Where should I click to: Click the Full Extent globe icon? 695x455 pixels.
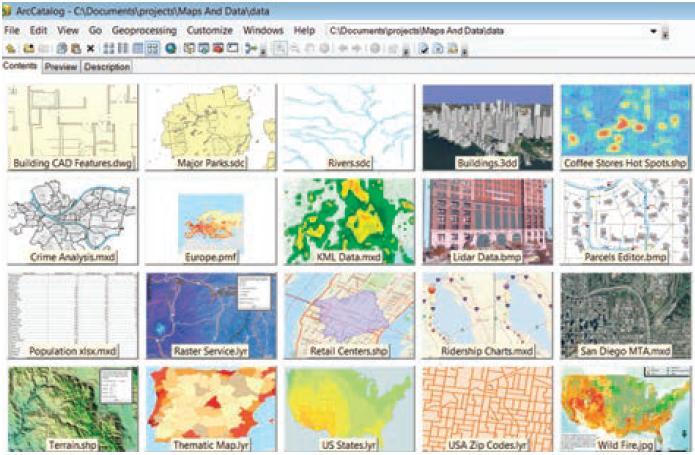coord(324,48)
